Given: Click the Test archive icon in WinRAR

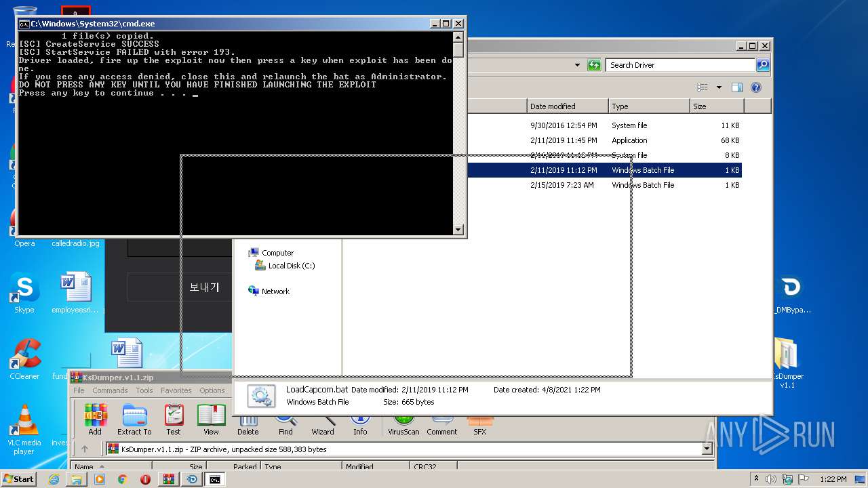Looking at the screenshot, I should 174,420.
